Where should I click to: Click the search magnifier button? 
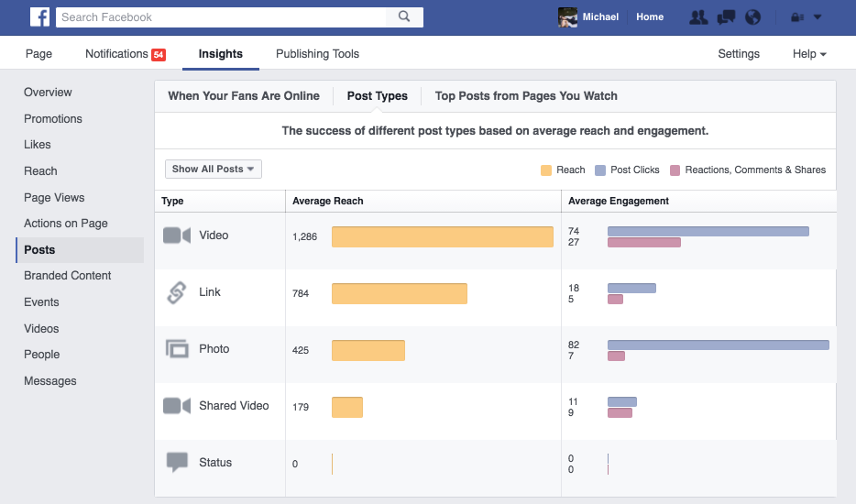point(404,16)
